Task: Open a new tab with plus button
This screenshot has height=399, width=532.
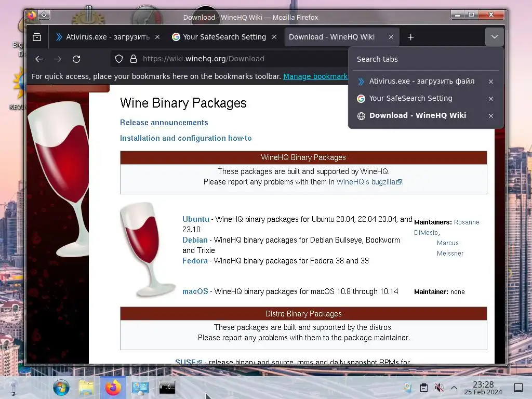Action: (x=410, y=37)
